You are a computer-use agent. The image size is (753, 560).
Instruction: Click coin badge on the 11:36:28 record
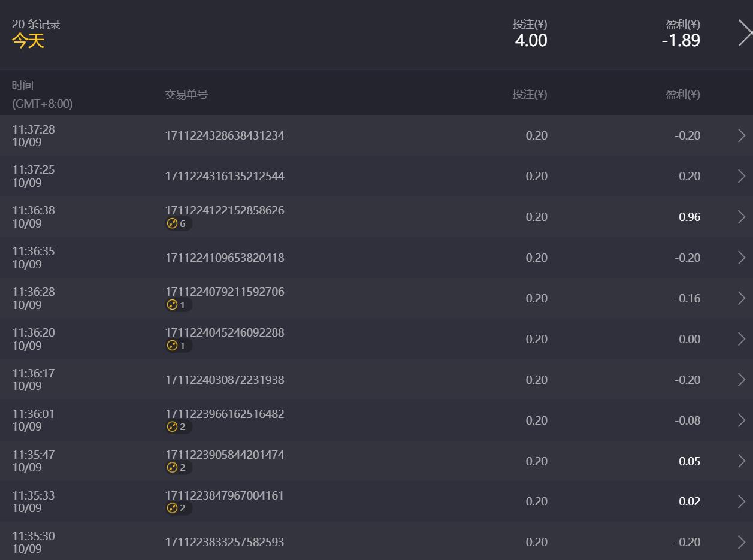[178, 305]
